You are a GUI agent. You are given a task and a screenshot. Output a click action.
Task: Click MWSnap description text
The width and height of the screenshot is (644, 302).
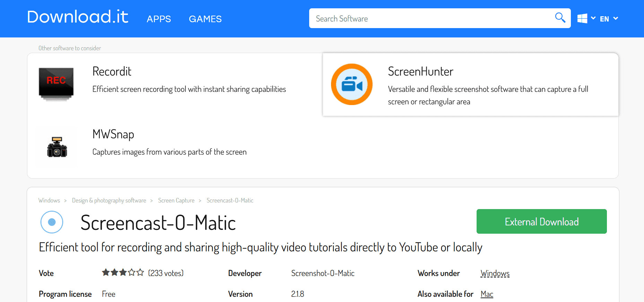[x=169, y=152]
